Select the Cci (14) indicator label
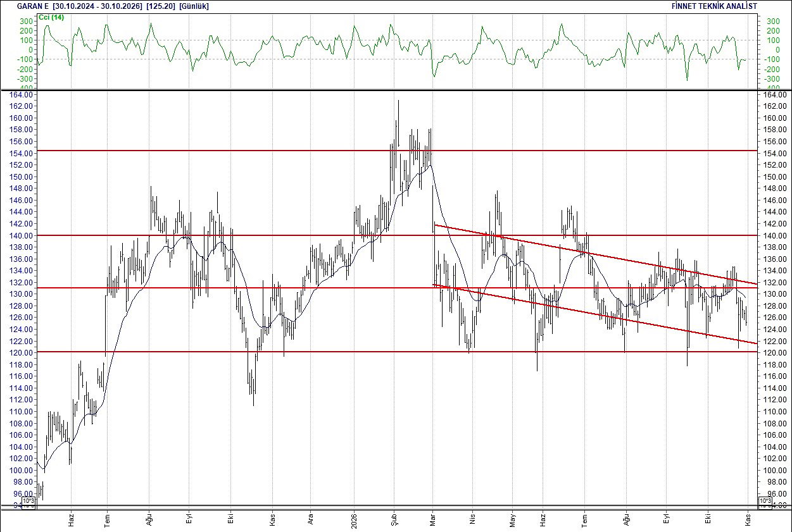 (x=51, y=17)
